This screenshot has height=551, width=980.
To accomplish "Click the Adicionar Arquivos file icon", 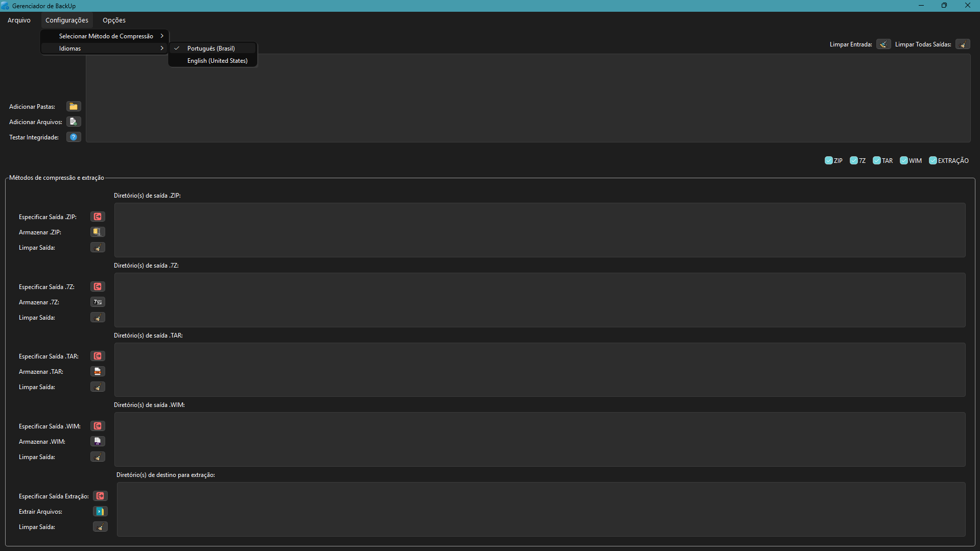I will [x=74, y=122].
